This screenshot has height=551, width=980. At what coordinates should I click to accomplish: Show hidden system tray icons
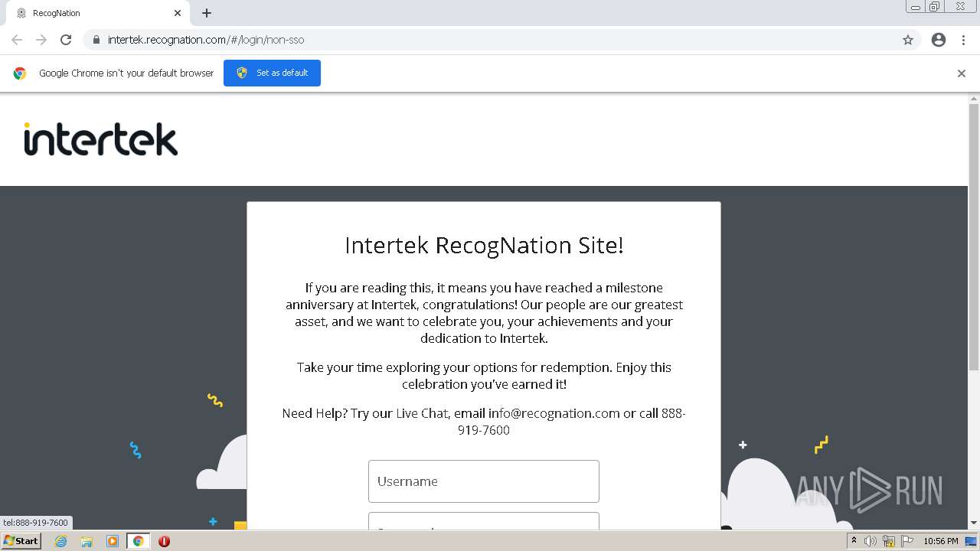coord(854,541)
